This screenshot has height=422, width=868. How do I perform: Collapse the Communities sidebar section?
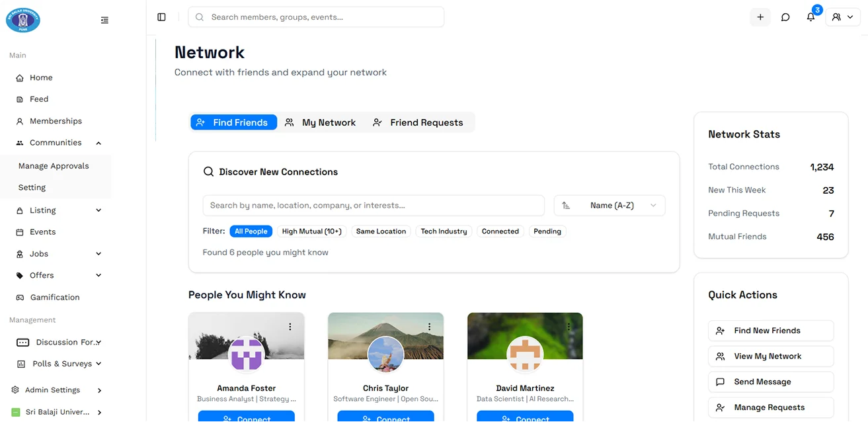pos(99,143)
